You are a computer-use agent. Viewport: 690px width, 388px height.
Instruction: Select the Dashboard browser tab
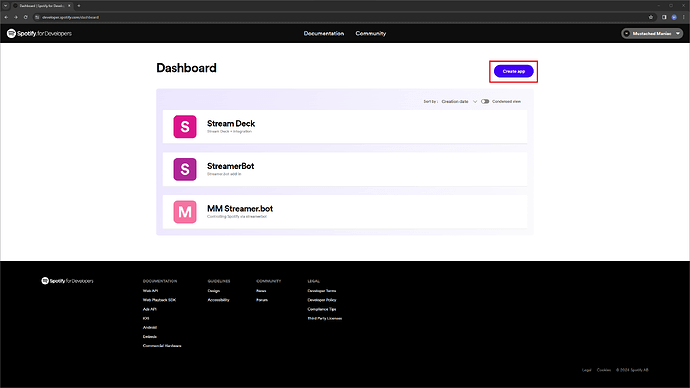(41, 6)
